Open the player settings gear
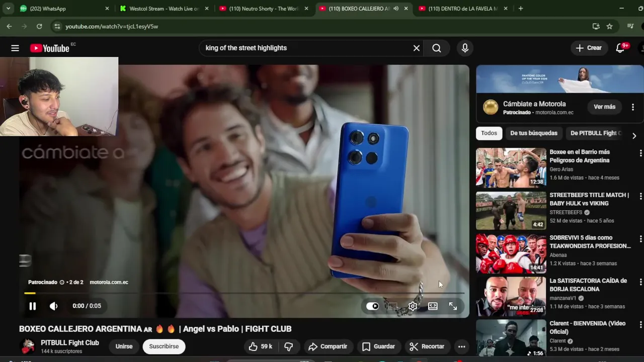This screenshot has width=644, height=362. click(413, 306)
